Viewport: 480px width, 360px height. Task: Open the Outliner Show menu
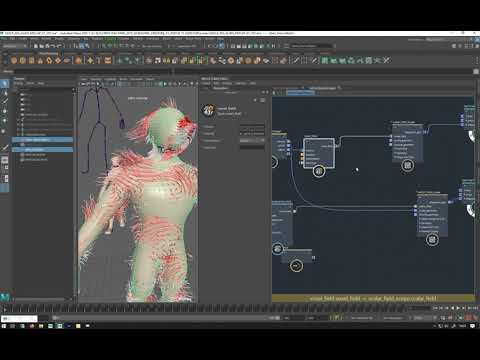[30, 83]
